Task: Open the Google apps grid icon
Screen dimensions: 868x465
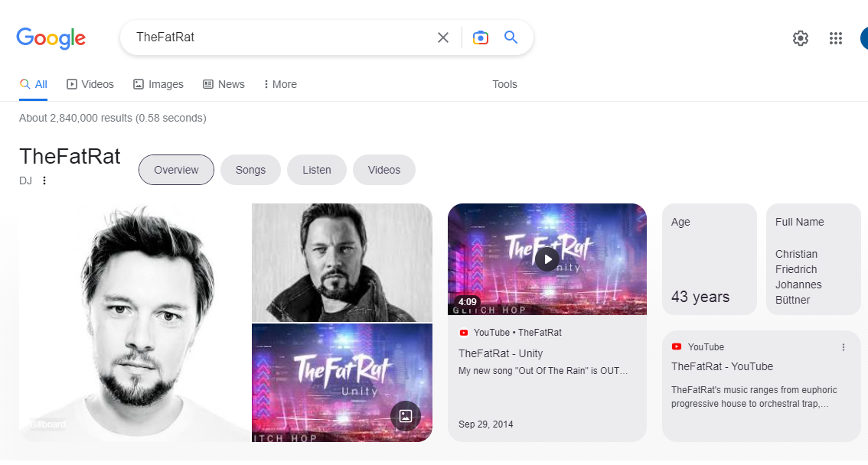Action: point(836,38)
